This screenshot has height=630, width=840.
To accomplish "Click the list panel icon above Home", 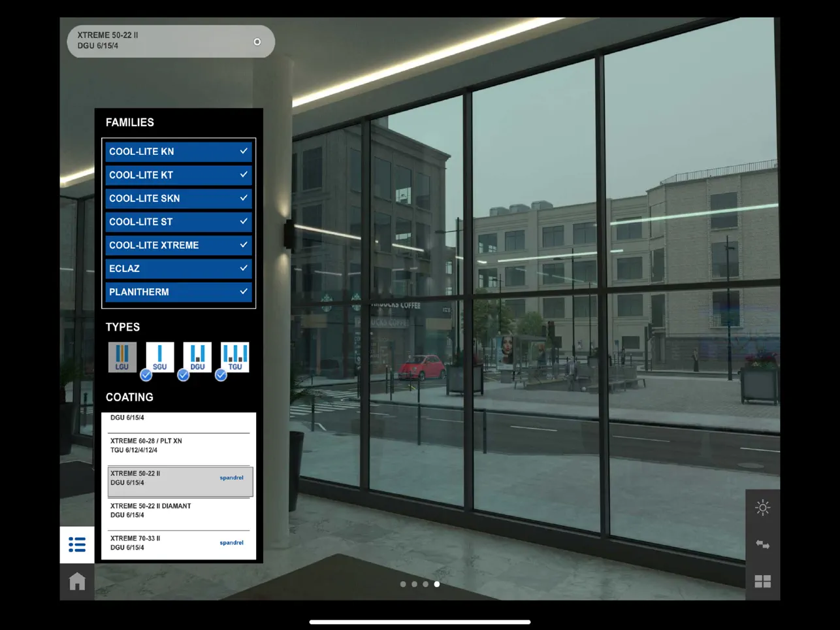I will coord(76,544).
